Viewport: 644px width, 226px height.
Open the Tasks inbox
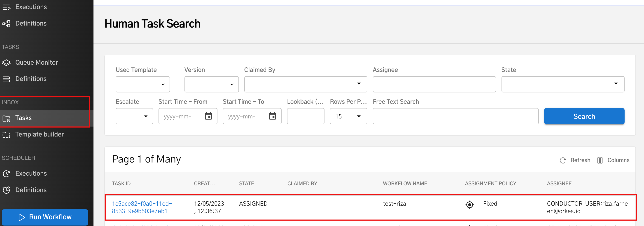(23, 118)
